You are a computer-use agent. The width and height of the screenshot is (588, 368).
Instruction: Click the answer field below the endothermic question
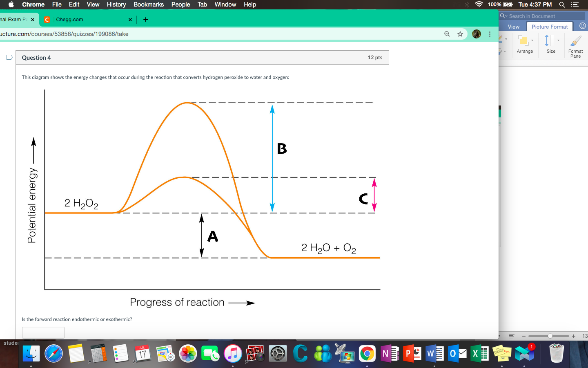[43, 332]
